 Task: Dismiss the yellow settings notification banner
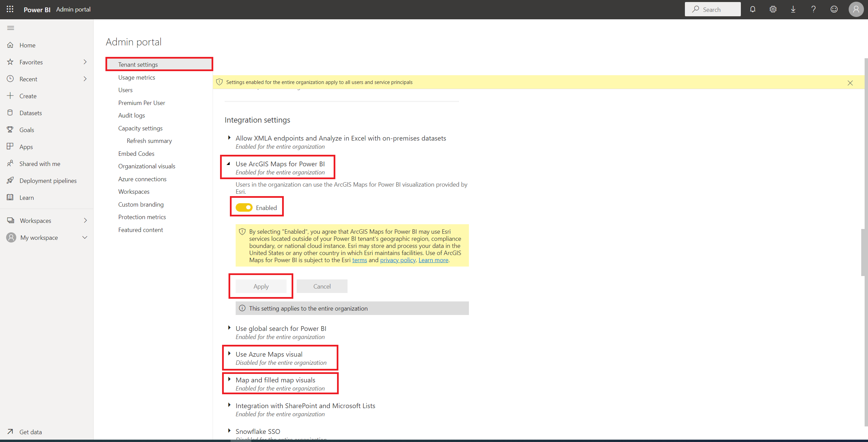[850, 83]
